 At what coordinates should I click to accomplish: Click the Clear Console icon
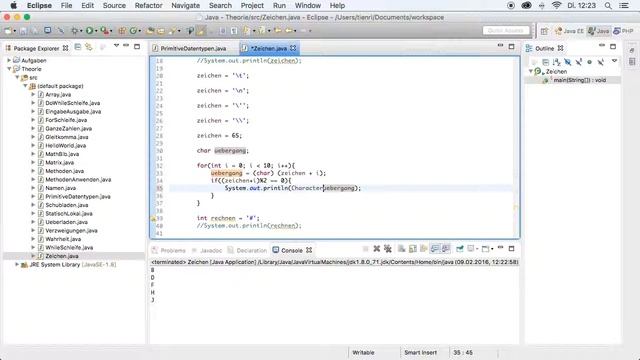pyautogui.click(x=402, y=249)
